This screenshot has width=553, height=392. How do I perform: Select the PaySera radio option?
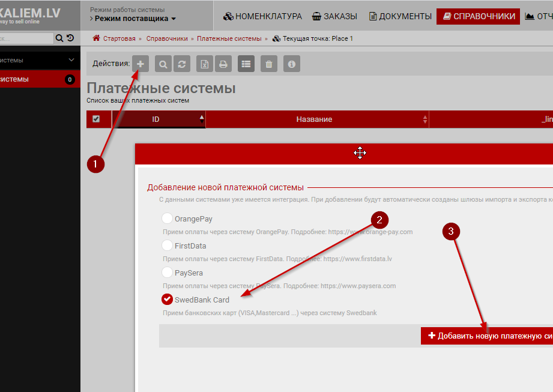(x=167, y=273)
